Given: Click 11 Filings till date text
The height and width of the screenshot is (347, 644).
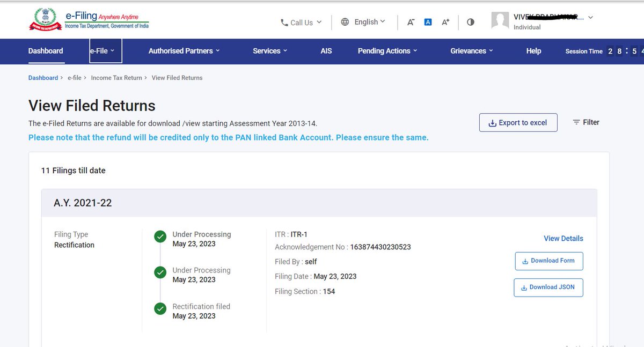Looking at the screenshot, I should point(74,171).
